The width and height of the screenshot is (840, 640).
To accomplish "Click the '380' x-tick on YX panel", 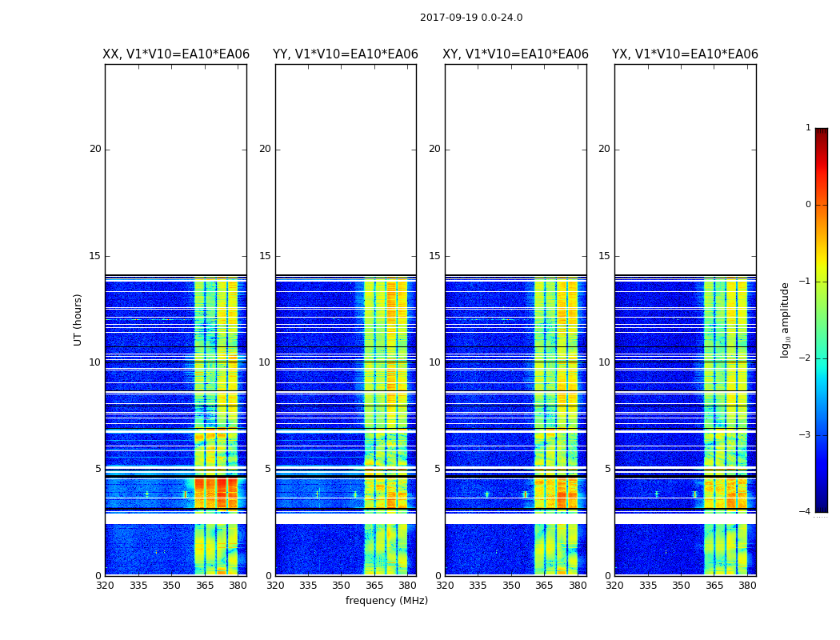I will [747, 586].
